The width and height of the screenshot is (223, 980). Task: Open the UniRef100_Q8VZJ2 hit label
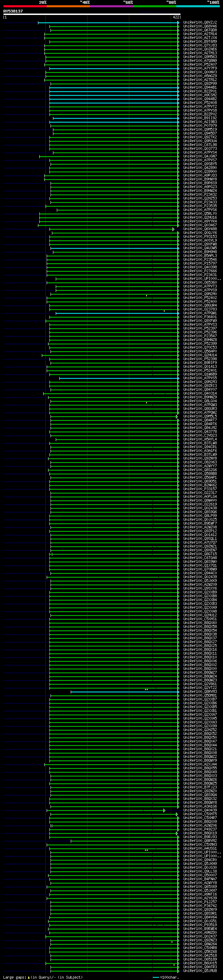click(x=200, y=23)
